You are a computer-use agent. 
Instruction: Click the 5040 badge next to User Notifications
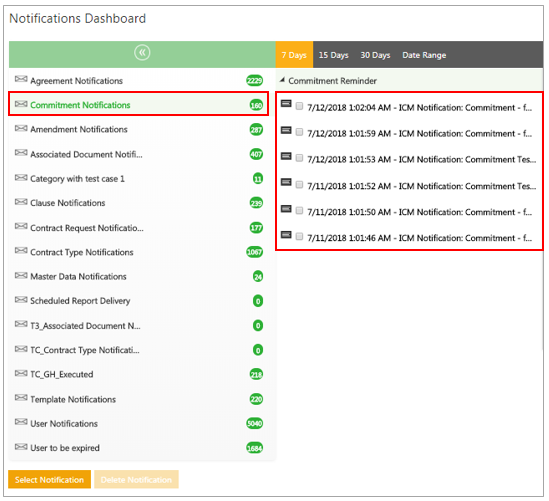pos(255,424)
